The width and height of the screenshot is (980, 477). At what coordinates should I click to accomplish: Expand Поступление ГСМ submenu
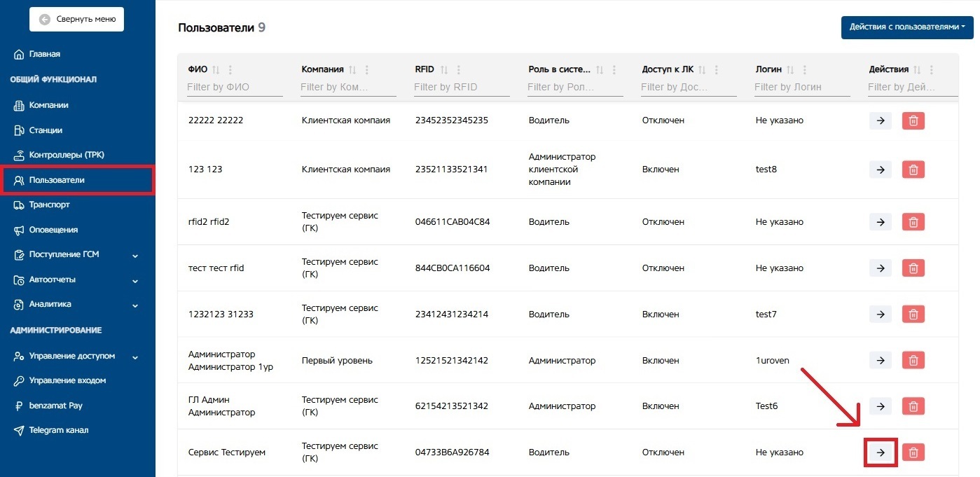tap(135, 256)
